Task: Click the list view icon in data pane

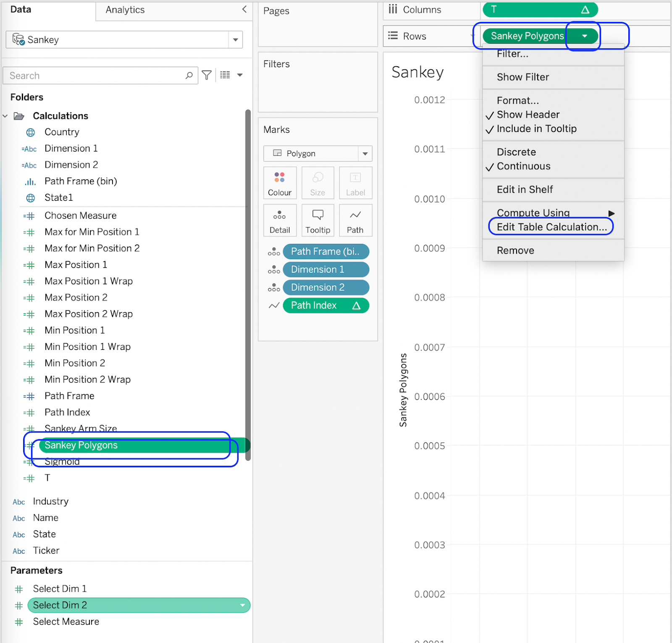Action: [x=225, y=75]
